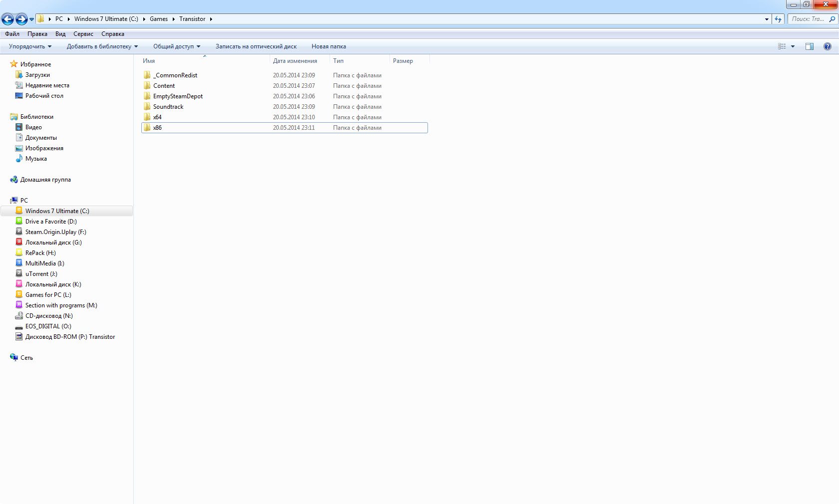Click the Новая папка button
This screenshot has width=839, height=504.
click(x=329, y=46)
